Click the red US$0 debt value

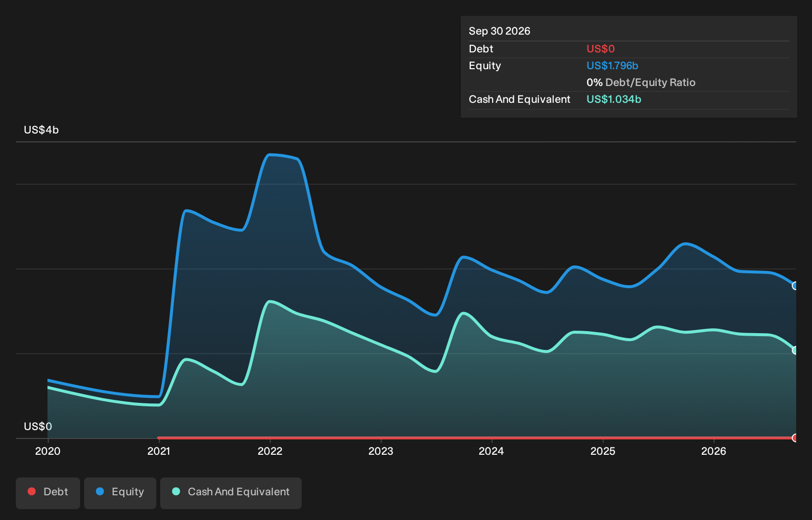pos(600,49)
